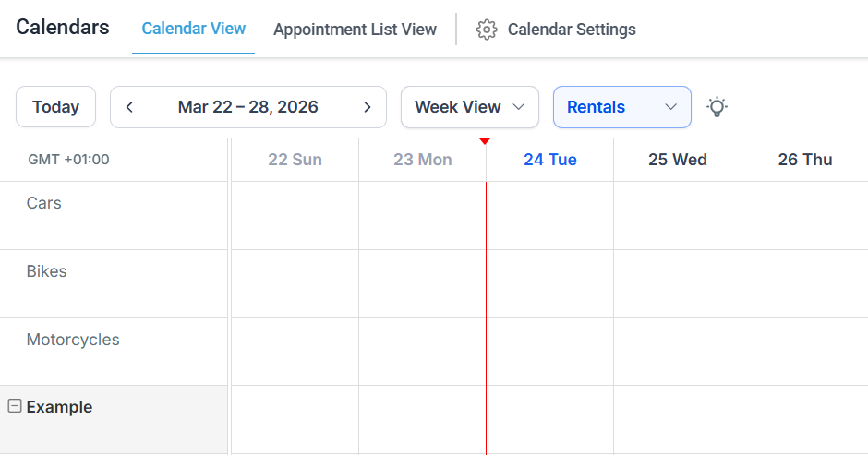Viewport: 868px width, 455px height.
Task: Click the lightbulb tips icon
Action: click(x=717, y=107)
